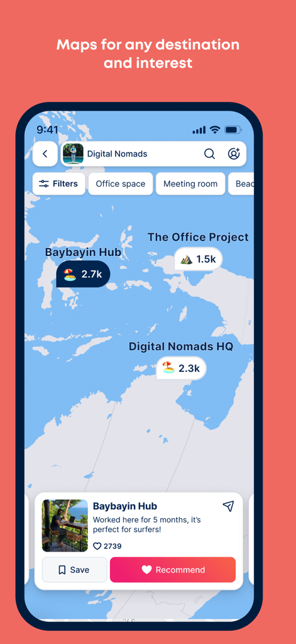
Task: Click the Digital Nomads HQ map label
Action: click(x=181, y=347)
